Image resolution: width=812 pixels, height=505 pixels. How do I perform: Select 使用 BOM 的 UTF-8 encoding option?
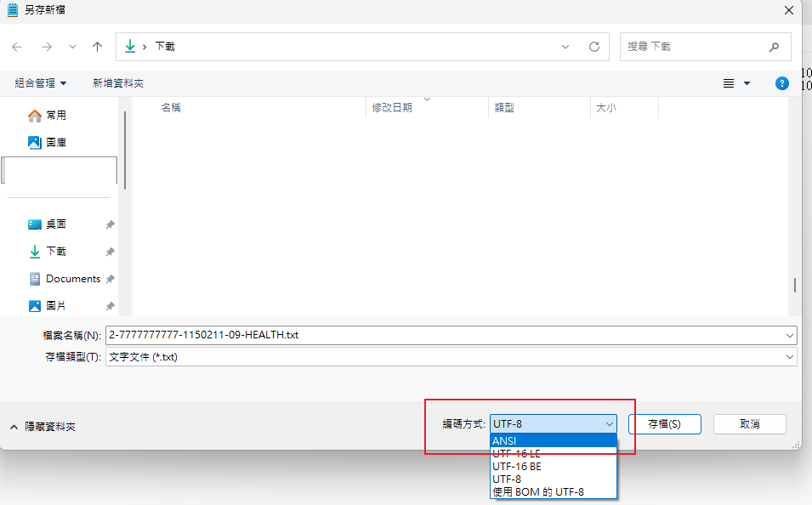553,491
